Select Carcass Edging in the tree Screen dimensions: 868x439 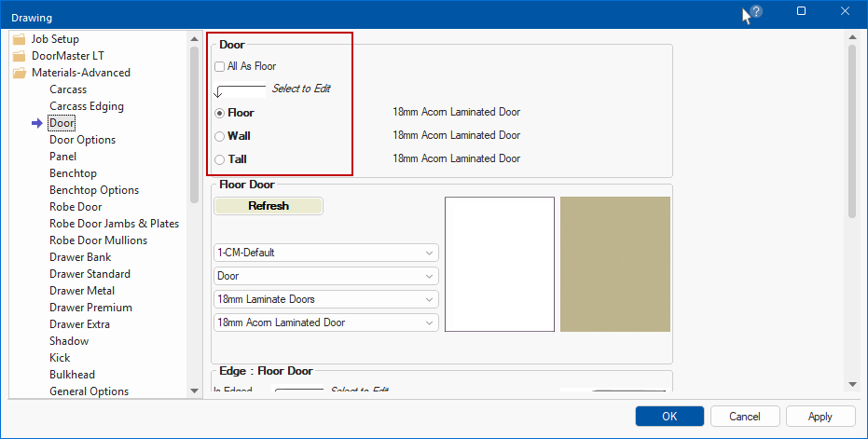(x=87, y=106)
